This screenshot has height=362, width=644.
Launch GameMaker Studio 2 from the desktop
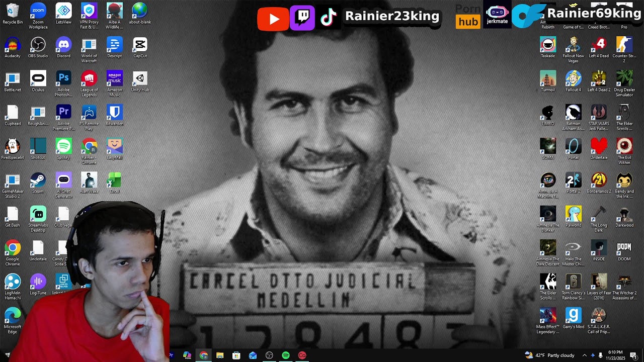tap(13, 185)
